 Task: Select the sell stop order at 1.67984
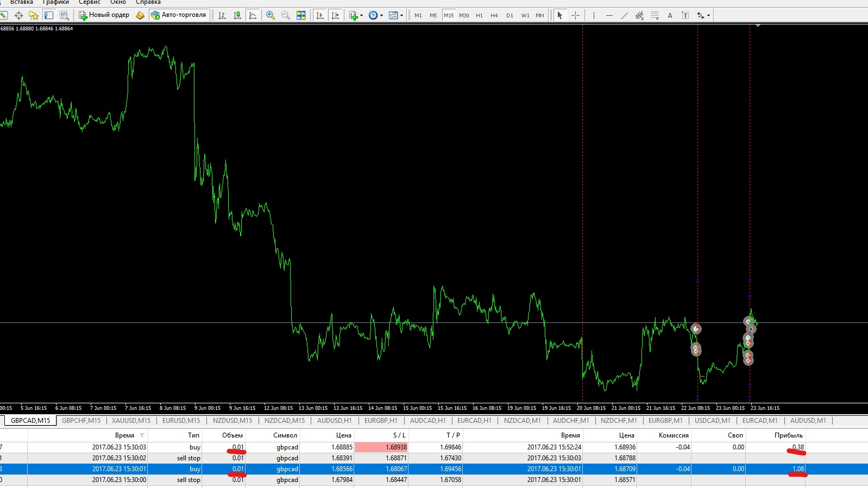(x=402, y=480)
